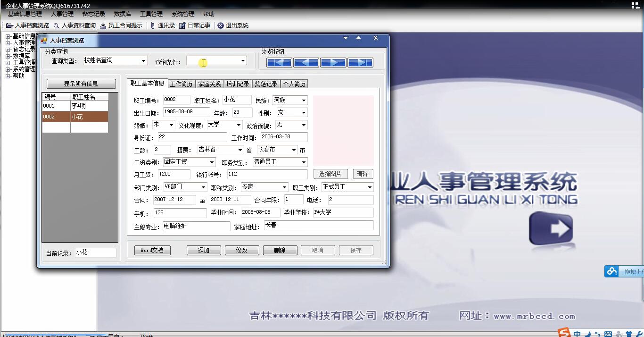Expand the 系统管理 tree node

pyautogui.click(x=8, y=69)
